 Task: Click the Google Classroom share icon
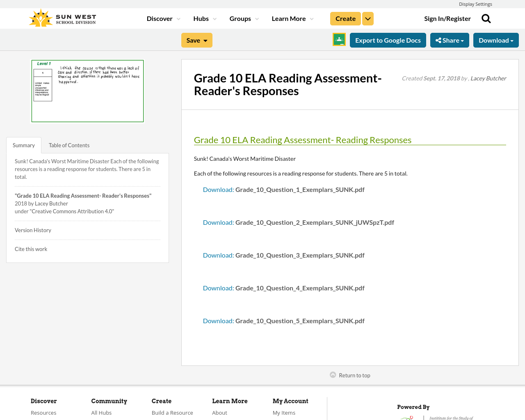tap(338, 39)
